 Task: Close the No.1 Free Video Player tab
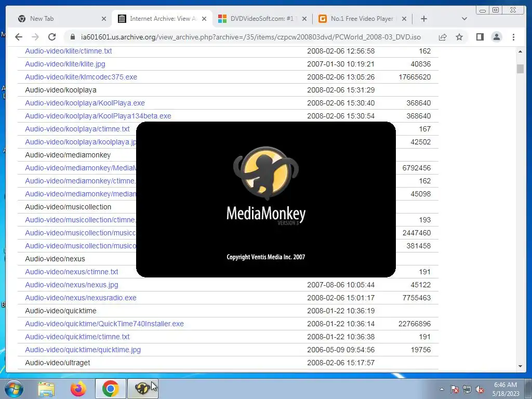click(404, 19)
